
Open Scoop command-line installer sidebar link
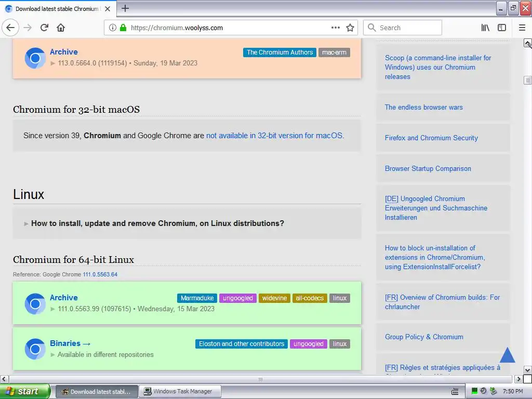point(437,67)
